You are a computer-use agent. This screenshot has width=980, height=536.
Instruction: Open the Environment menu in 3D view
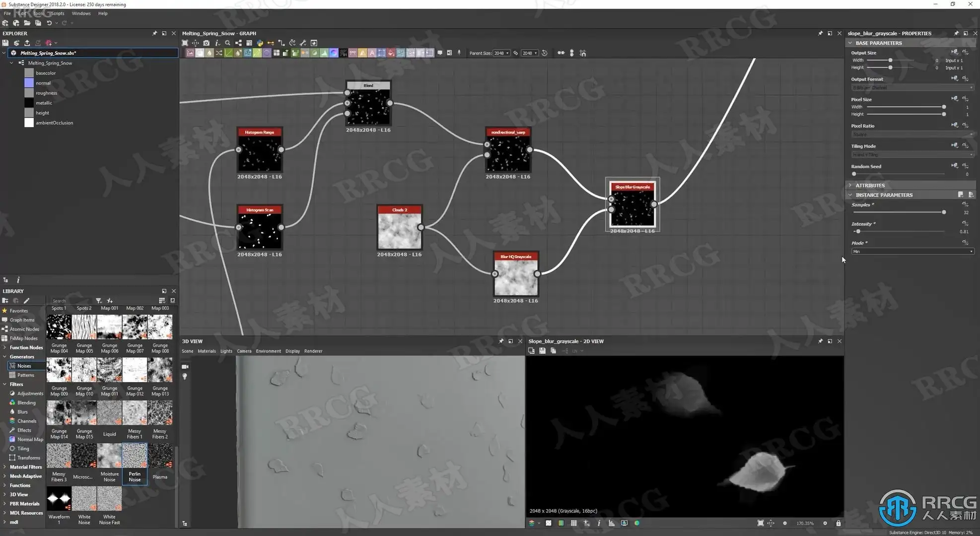click(268, 351)
